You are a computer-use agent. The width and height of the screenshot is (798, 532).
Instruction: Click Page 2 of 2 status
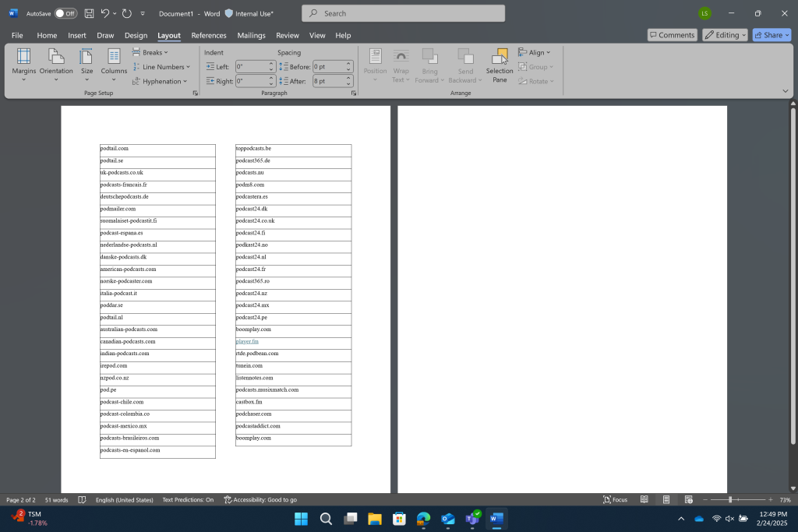tap(21, 500)
